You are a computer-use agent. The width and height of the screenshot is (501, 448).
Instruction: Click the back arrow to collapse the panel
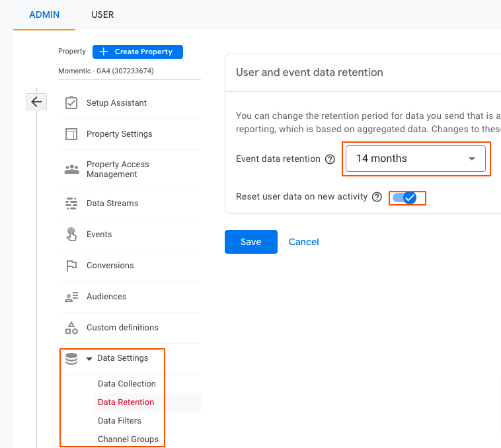point(36,102)
